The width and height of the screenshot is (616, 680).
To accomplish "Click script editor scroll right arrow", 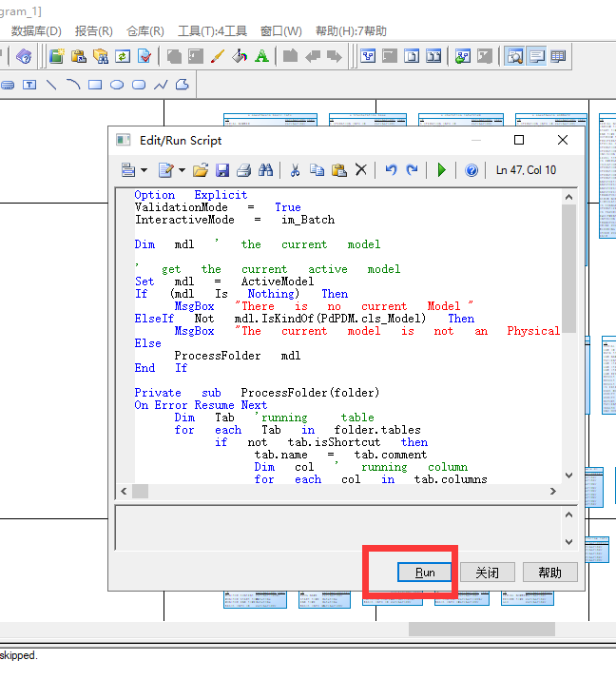I will [552, 492].
